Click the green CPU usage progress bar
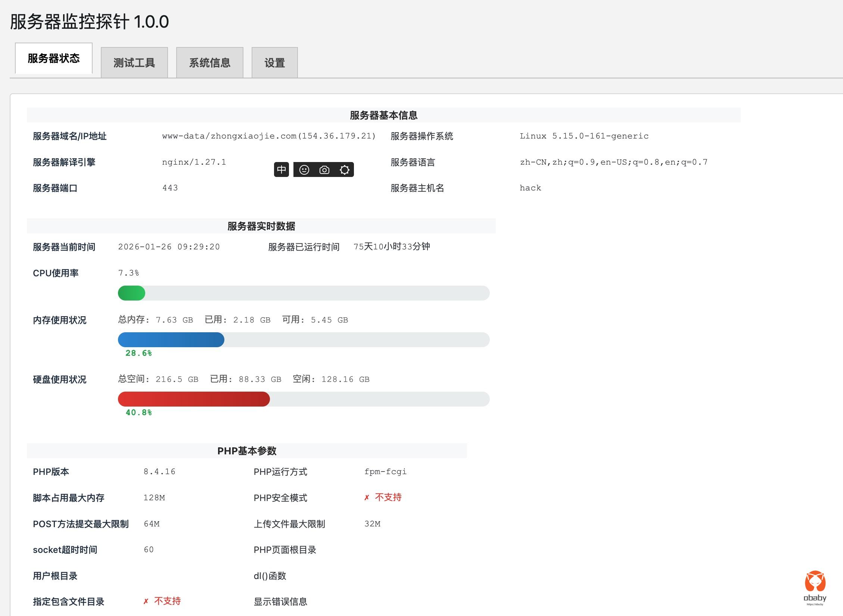The width and height of the screenshot is (843, 616). coord(131,293)
